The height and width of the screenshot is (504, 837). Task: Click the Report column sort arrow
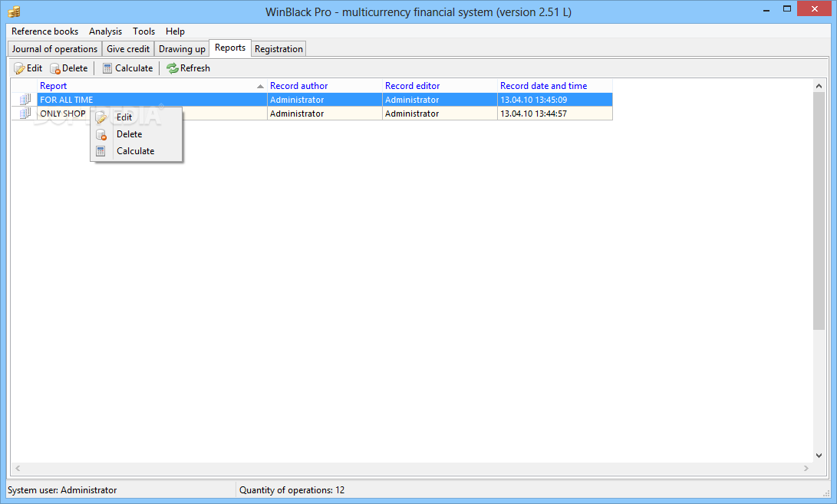click(x=260, y=87)
